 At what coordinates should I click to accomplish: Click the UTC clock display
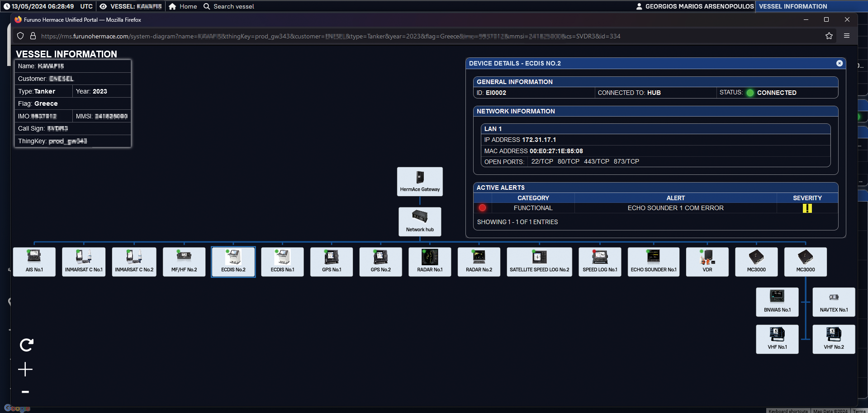point(48,6)
